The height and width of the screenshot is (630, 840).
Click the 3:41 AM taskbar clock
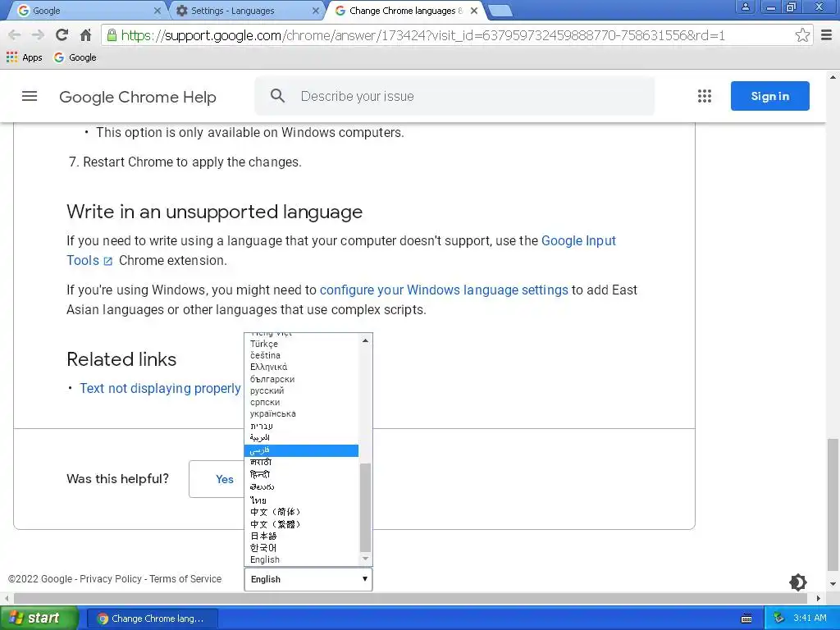pos(810,619)
